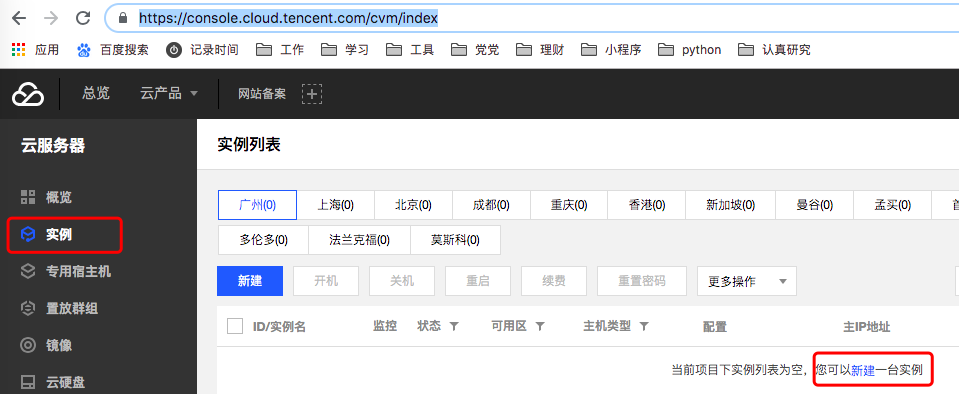Click the Tencent Cloud logo icon
Viewport: 959px width, 394px height.
[x=28, y=94]
